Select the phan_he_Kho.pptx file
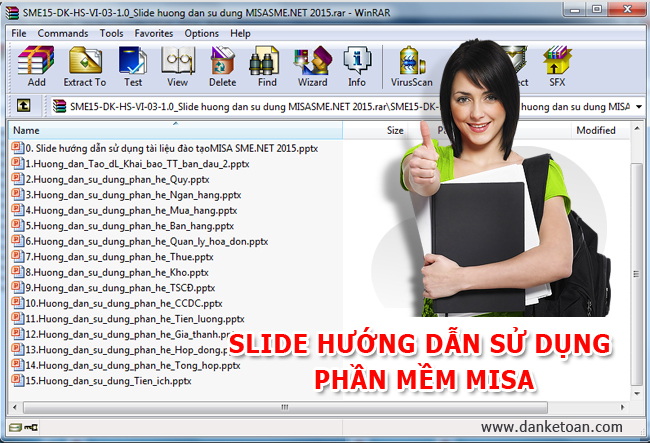This screenshot has height=443, width=650. pyautogui.click(x=110, y=272)
